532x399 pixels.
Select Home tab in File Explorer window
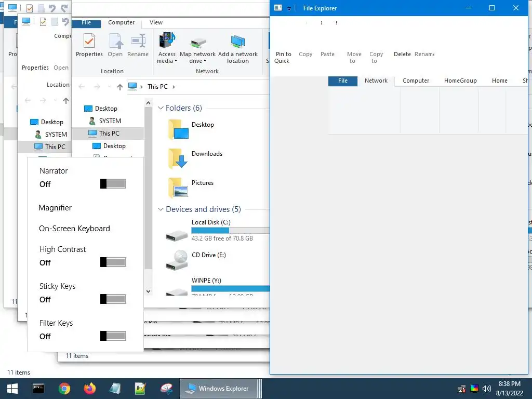pyautogui.click(x=499, y=81)
